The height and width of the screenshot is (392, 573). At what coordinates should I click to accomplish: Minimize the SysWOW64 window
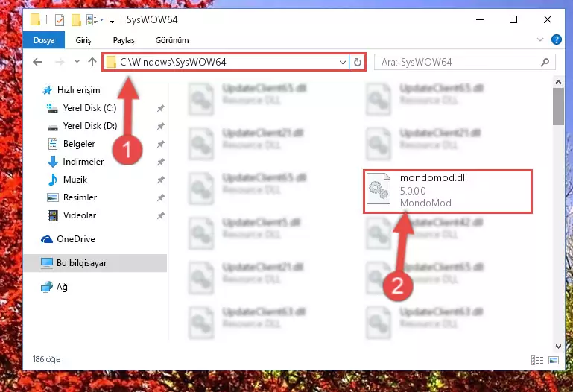[480, 19]
